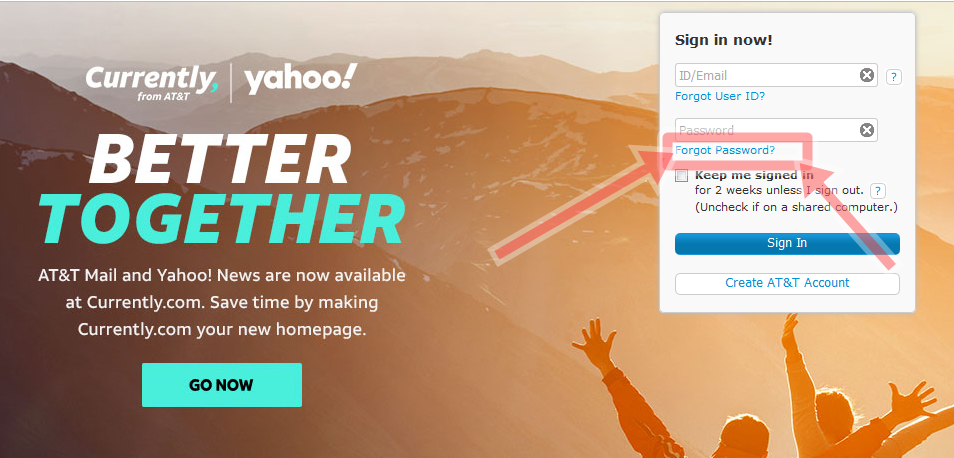The width and height of the screenshot is (954, 458).
Task: Toggle the Keep me signed in checkbox
Action: coord(681,176)
